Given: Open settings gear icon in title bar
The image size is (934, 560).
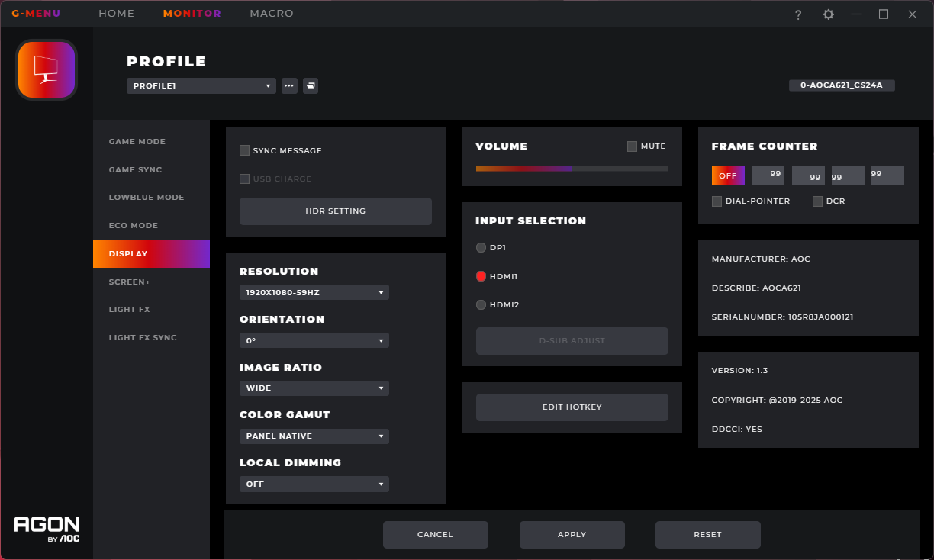Looking at the screenshot, I should coord(828,14).
